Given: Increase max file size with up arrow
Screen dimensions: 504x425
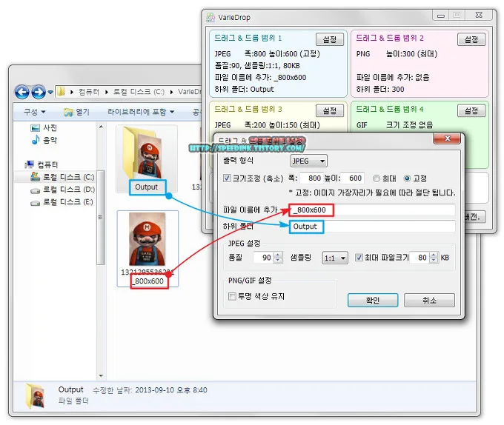Looking at the screenshot, I should coord(434,255).
